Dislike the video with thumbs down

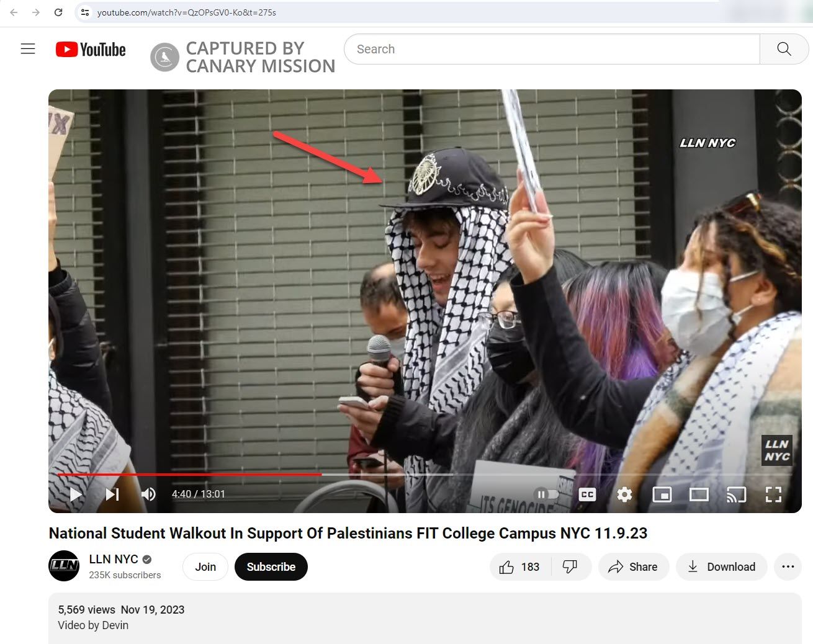[x=570, y=567]
